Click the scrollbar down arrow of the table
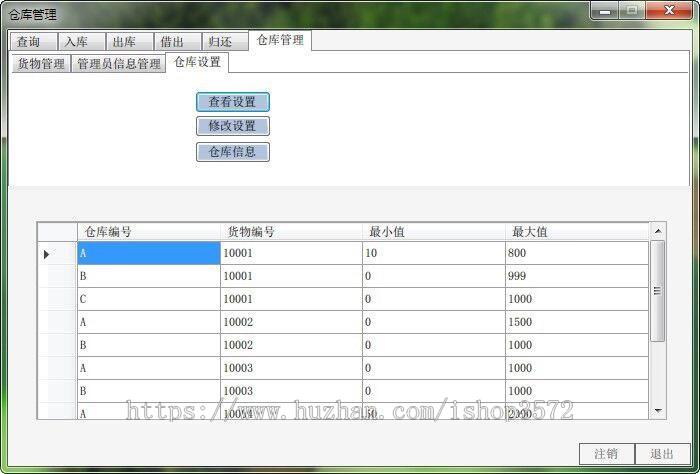The height and width of the screenshot is (474, 700). (x=658, y=410)
